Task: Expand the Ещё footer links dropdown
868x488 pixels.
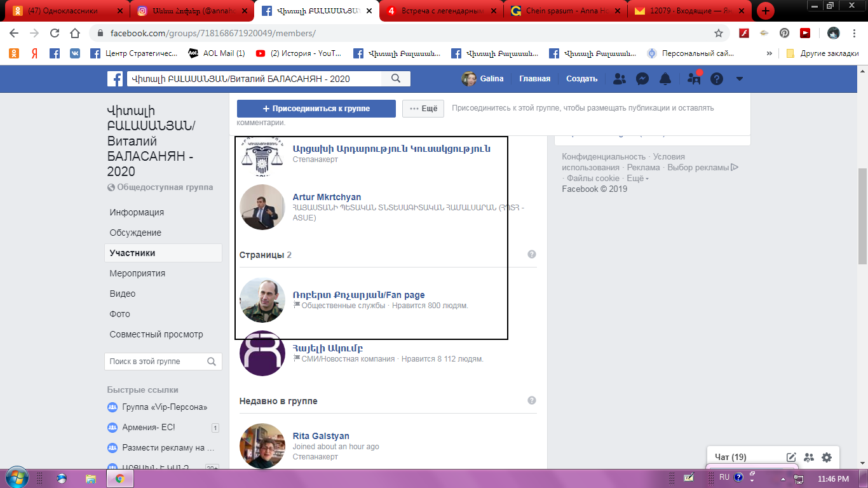Action: point(637,179)
